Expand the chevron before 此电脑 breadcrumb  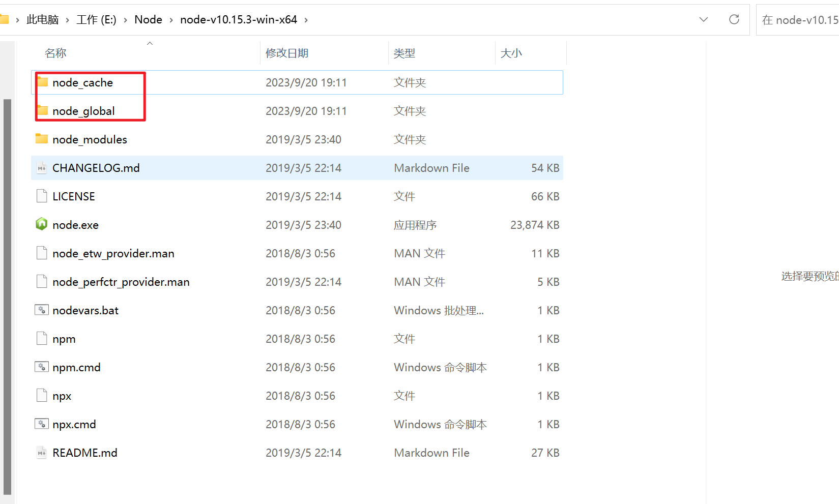[x=17, y=20]
